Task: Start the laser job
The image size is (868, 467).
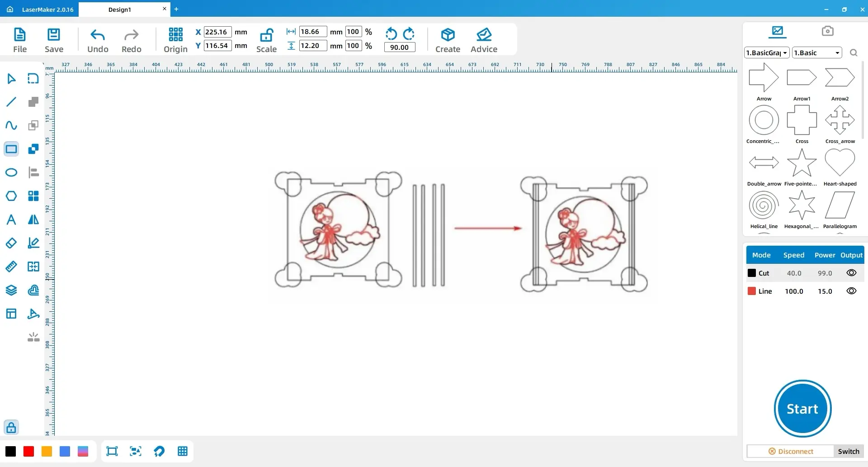Action: click(802, 409)
